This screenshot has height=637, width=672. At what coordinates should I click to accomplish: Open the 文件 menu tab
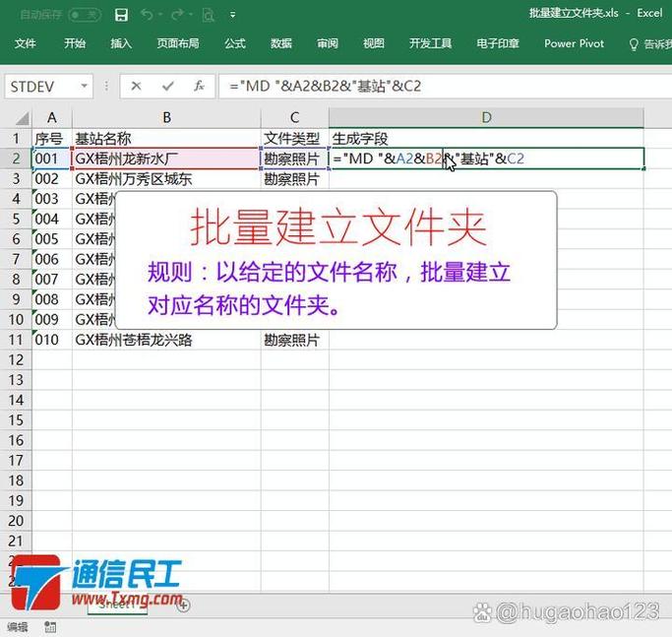coord(26,43)
